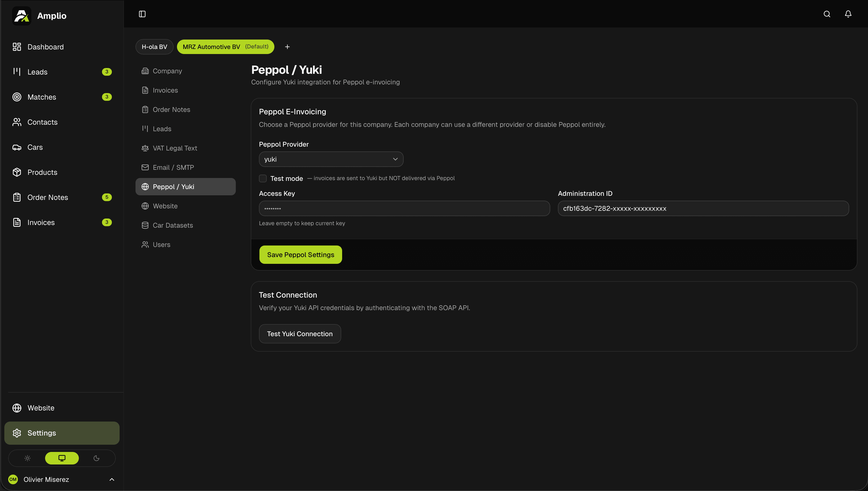Click into the Access Key field
868x491 pixels.
coord(404,208)
